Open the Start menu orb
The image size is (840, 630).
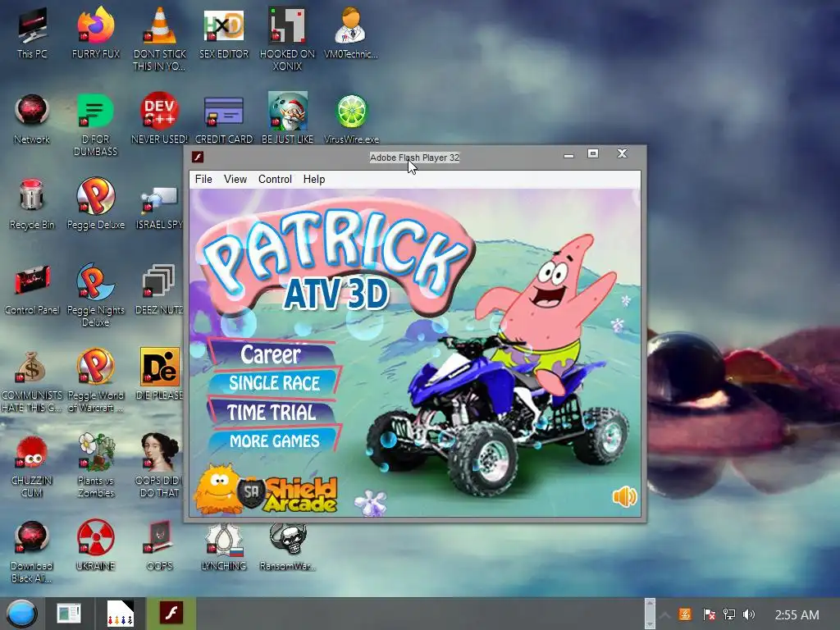pyautogui.click(x=22, y=614)
